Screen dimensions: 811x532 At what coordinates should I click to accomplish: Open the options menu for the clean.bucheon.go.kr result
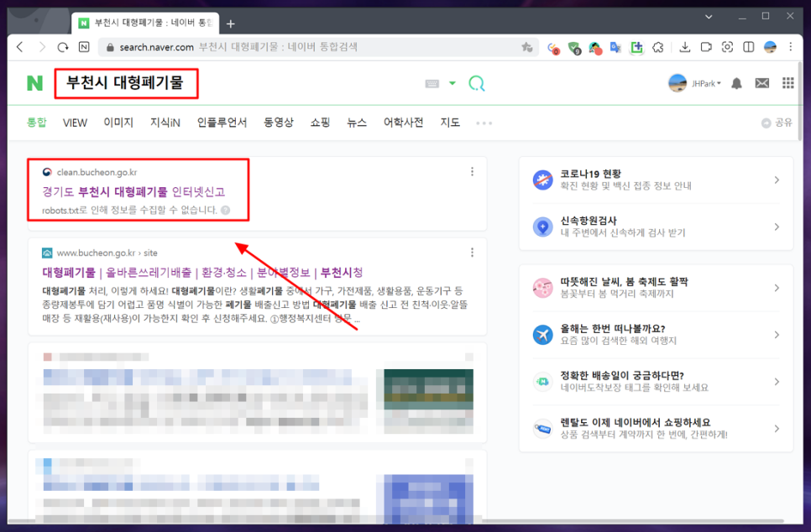pos(472,172)
